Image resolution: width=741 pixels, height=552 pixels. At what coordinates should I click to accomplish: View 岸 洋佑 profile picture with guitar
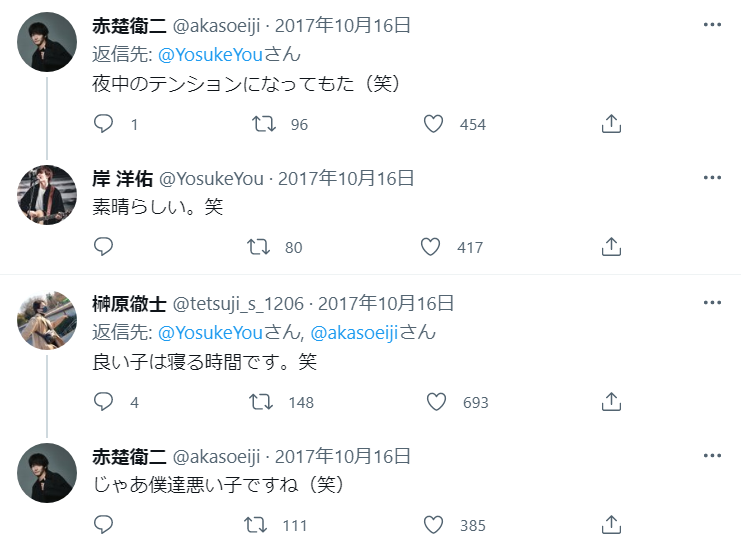(x=47, y=195)
